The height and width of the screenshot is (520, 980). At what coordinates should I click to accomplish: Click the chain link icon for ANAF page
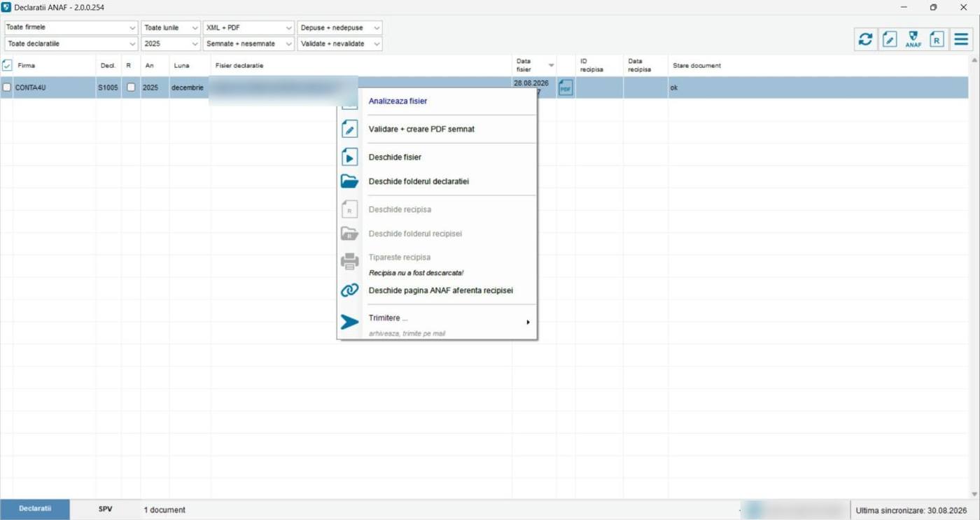[349, 290]
